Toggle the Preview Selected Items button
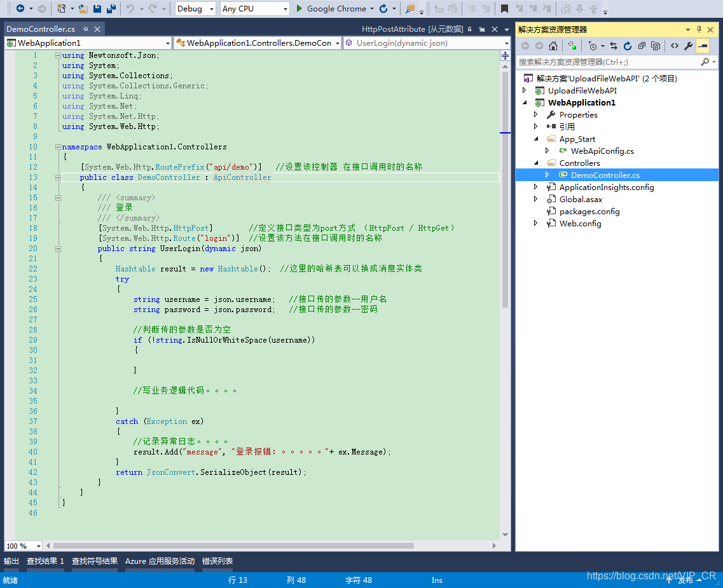The width and height of the screenshot is (723, 588). point(703,46)
